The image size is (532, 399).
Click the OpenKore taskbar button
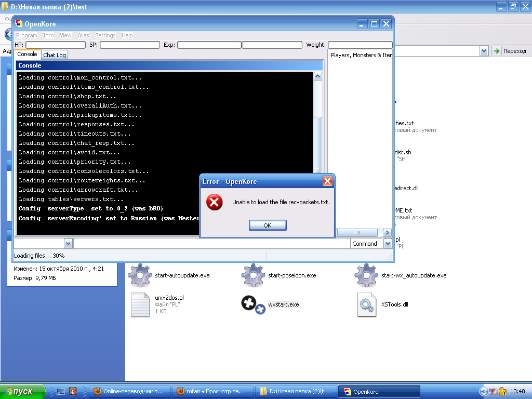pyautogui.click(x=379, y=392)
